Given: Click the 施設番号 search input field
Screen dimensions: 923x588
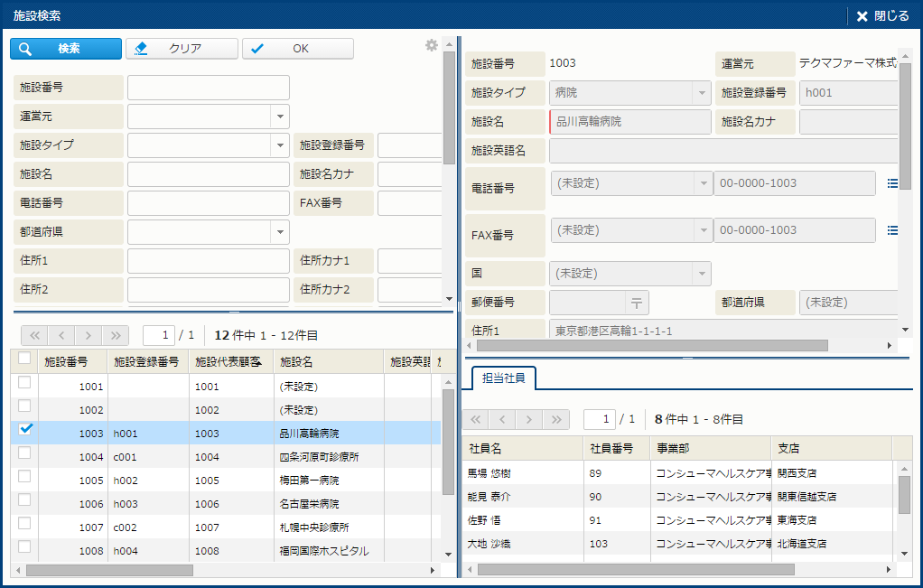Looking at the screenshot, I should click(208, 88).
